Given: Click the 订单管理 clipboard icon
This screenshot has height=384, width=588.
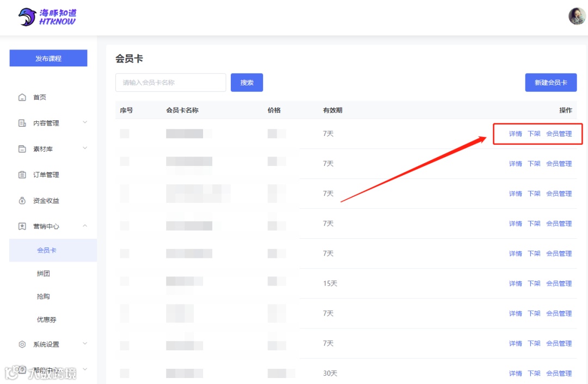Looking at the screenshot, I should pyautogui.click(x=22, y=175).
